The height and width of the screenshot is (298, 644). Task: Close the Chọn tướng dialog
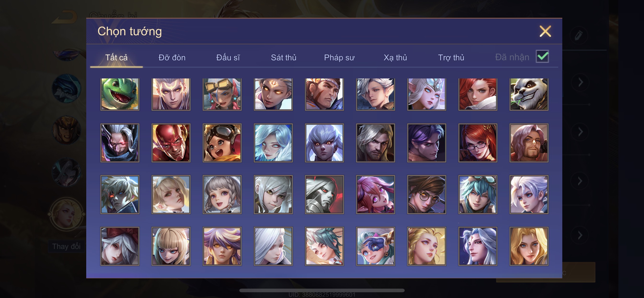[x=545, y=31]
